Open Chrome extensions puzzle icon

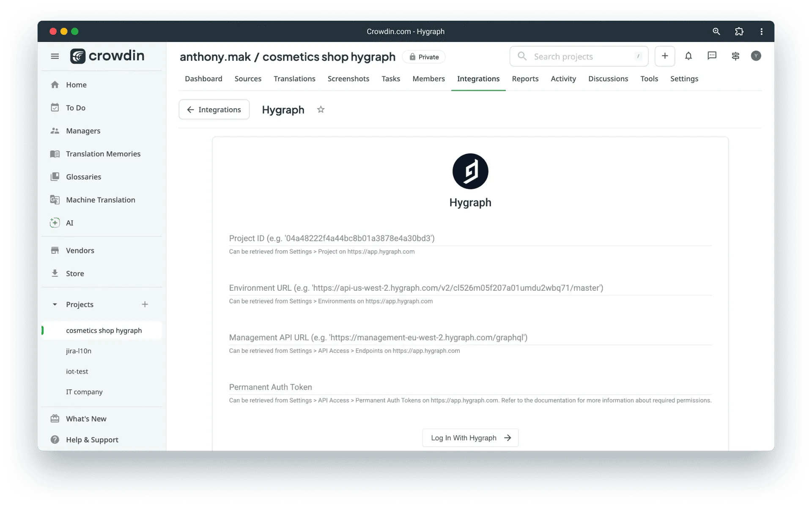pyautogui.click(x=739, y=31)
